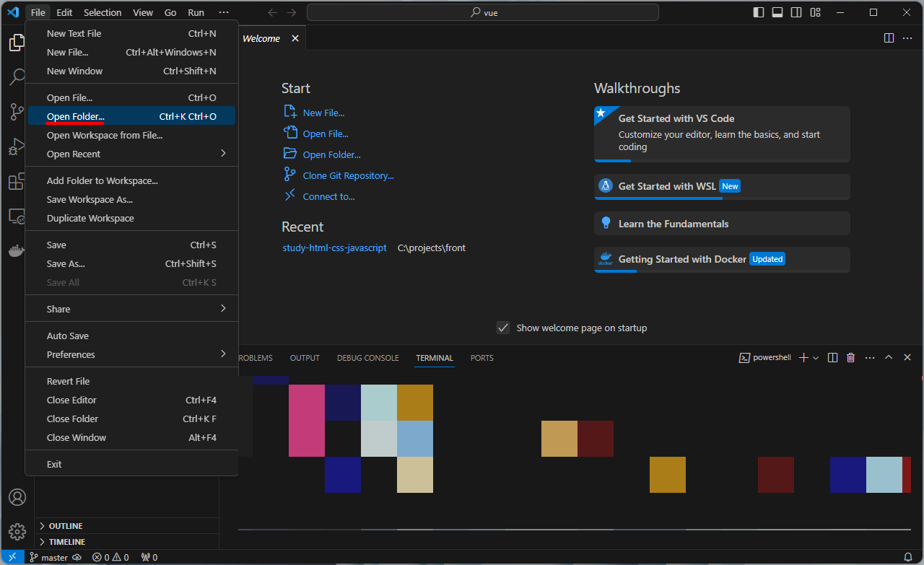Image resolution: width=924 pixels, height=565 pixels.
Task: Select New Text File menu entry
Action: tap(131, 33)
